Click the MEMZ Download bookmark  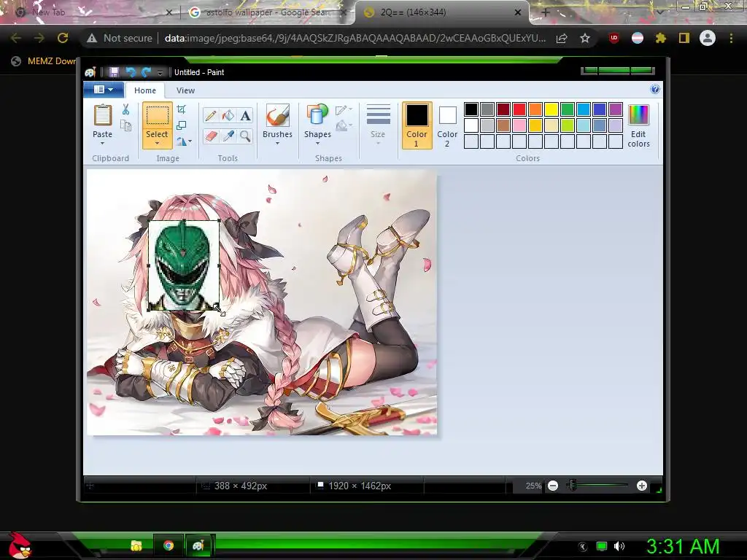[x=44, y=61]
